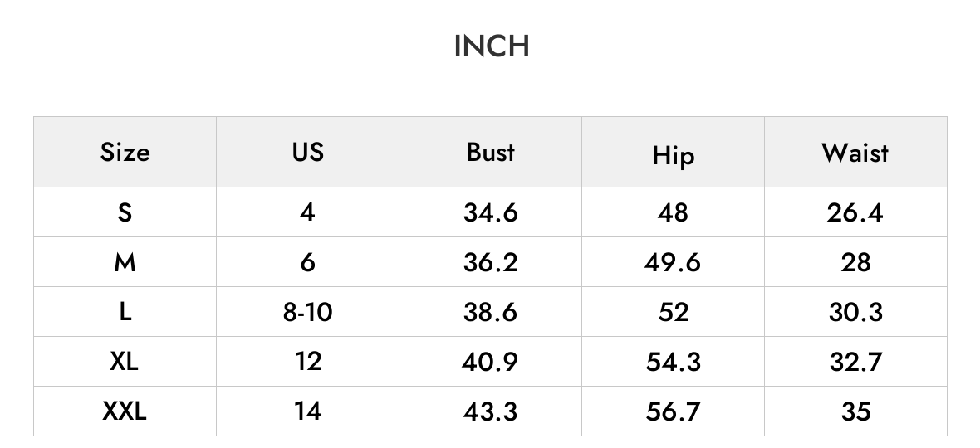This screenshot has height=448, width=980.
Task: Select the Bust column header
Action: (x=490, y=153)
